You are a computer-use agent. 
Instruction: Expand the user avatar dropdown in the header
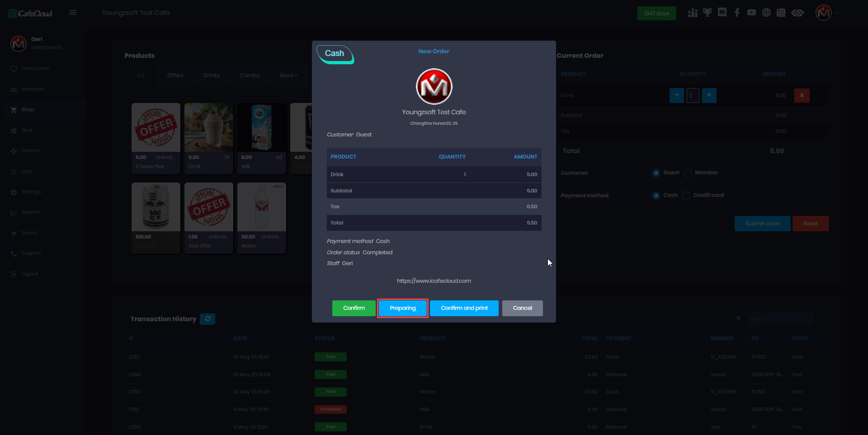click(x=827, y=13)
